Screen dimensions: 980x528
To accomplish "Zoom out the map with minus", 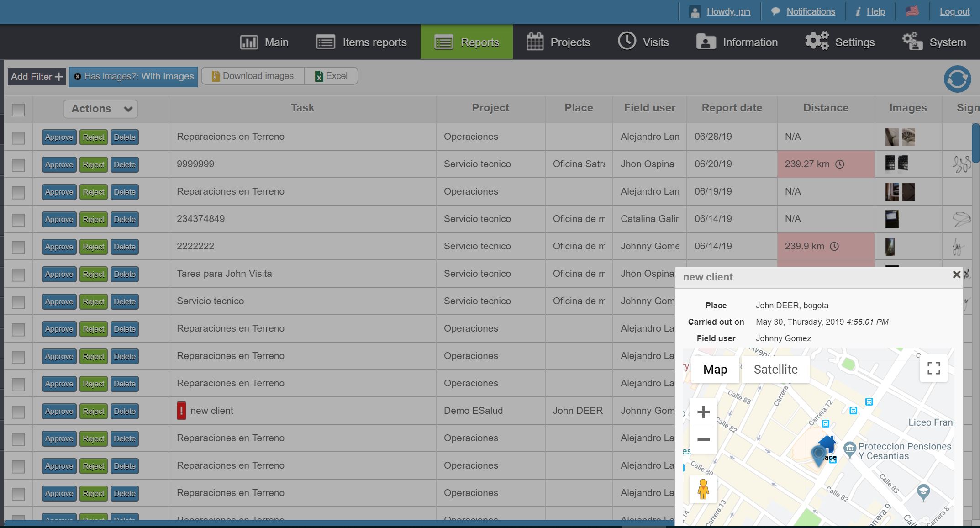I will coord(703,440).
